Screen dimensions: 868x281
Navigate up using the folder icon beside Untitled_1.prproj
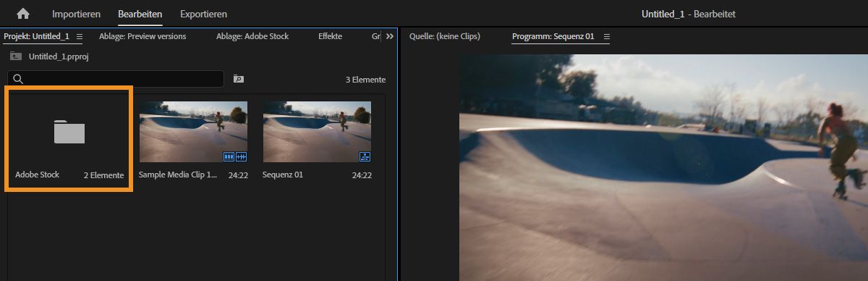pyautogui.click(x=15, y=56)
